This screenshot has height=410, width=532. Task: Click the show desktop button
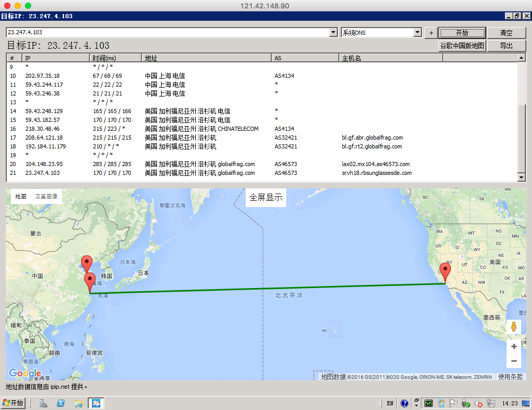point(526,403)
